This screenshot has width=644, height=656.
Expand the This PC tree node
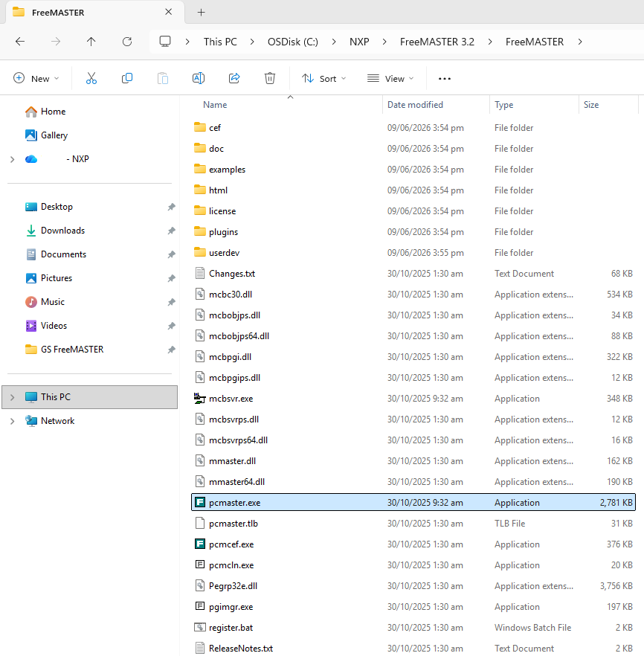pyautogui.click(x=12, y=397)
